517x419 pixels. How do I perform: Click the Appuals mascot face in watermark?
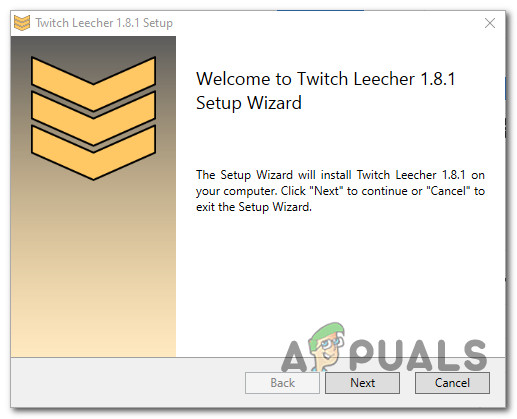click(x=327, y=347)
